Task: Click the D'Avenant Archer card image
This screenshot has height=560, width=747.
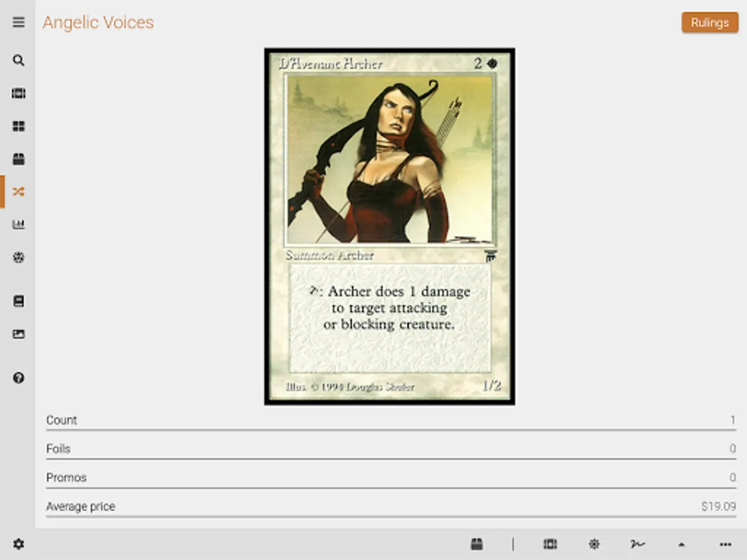Action: coord(390,226)
